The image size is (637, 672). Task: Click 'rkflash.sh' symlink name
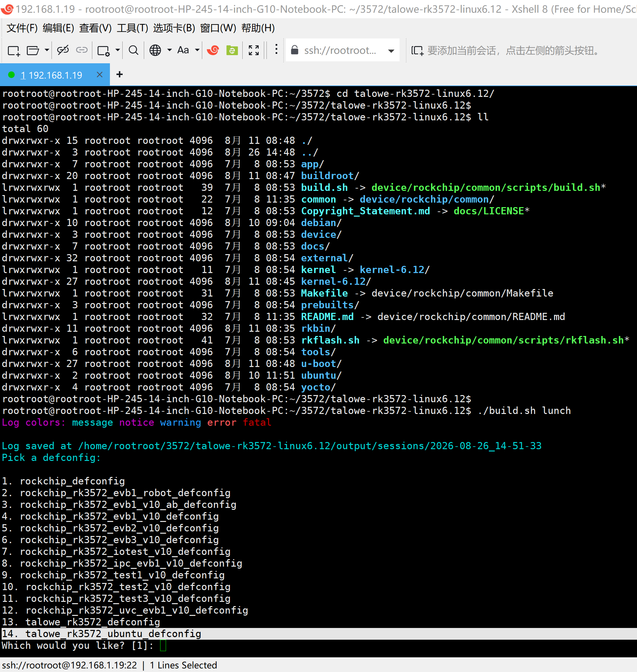[330, 340]
